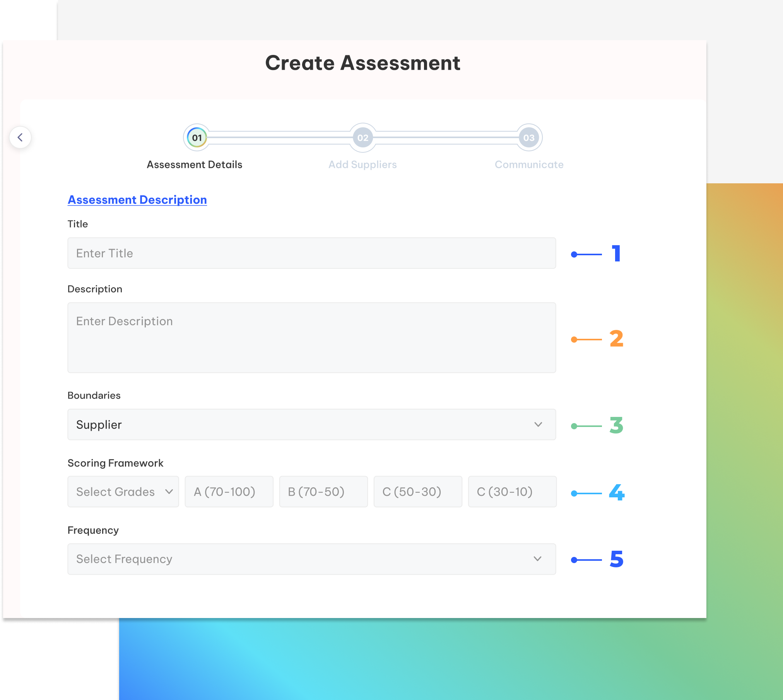Go to Assessment Details step label

[x=194, y=165]
